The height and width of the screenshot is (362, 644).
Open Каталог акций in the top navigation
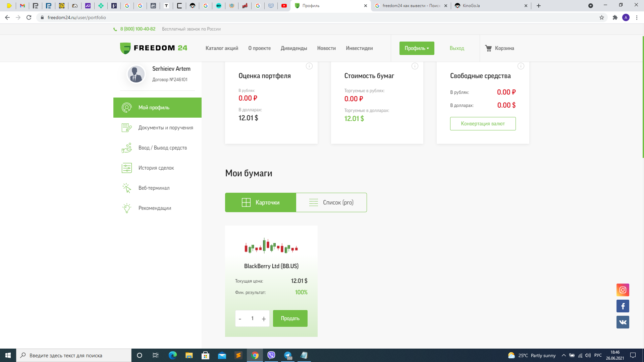point(222,48)
